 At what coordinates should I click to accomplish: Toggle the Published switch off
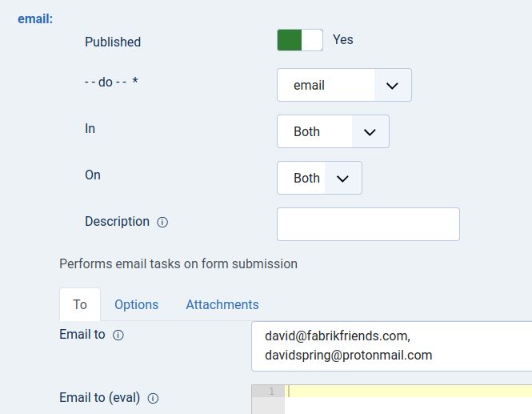300,40
